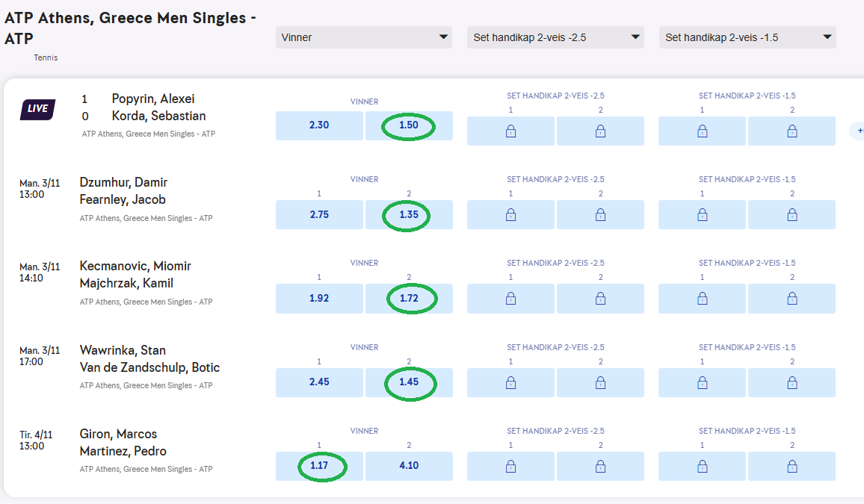Image resolution: width=864 pixels, height=504 pixels.
Task: Open the Wawrinka vs Van de Zandschulp match
Action: (x=149, y=359)
